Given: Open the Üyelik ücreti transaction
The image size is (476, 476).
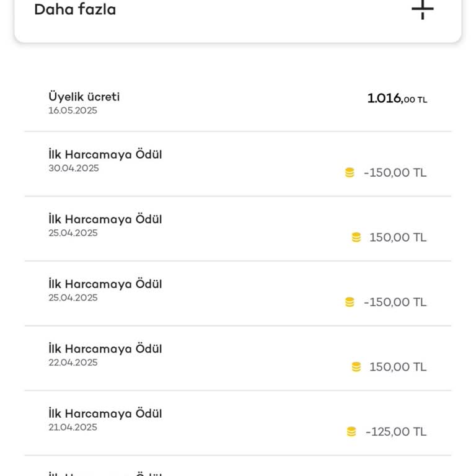Looking at the screenshot, I should 84,97.
